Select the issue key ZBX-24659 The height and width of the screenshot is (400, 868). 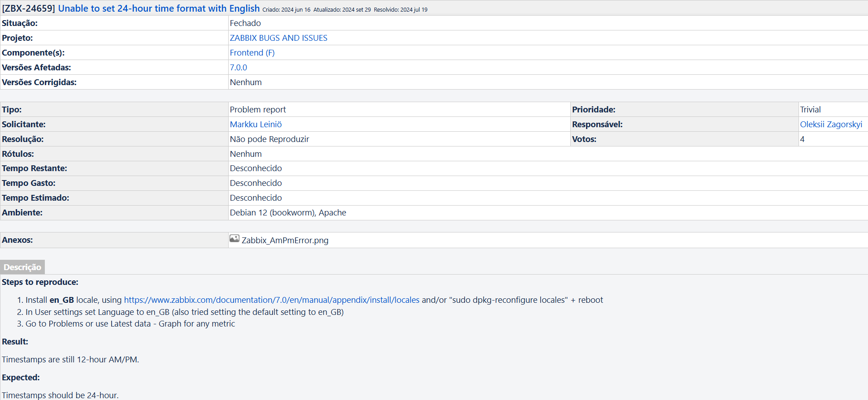[29, 9]
